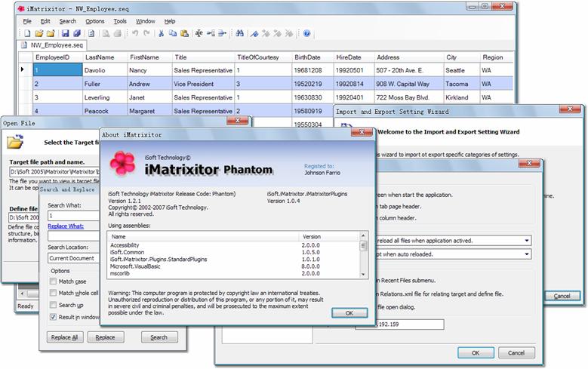This screenshot has width=588, height=369.
Task: Click the folder icon in Open File dialog
Action: [x=15, y=142]
